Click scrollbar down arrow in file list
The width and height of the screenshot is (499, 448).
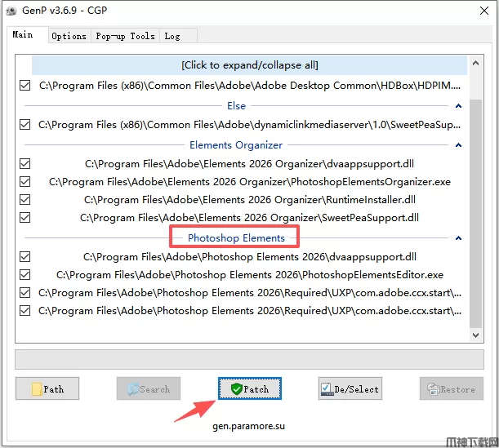(476, 335)
